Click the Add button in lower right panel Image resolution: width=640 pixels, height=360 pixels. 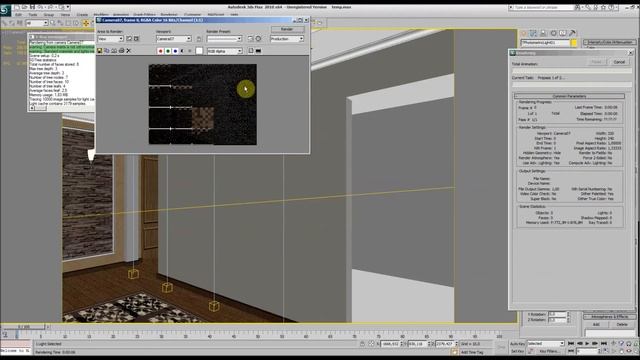coord(596,324)
